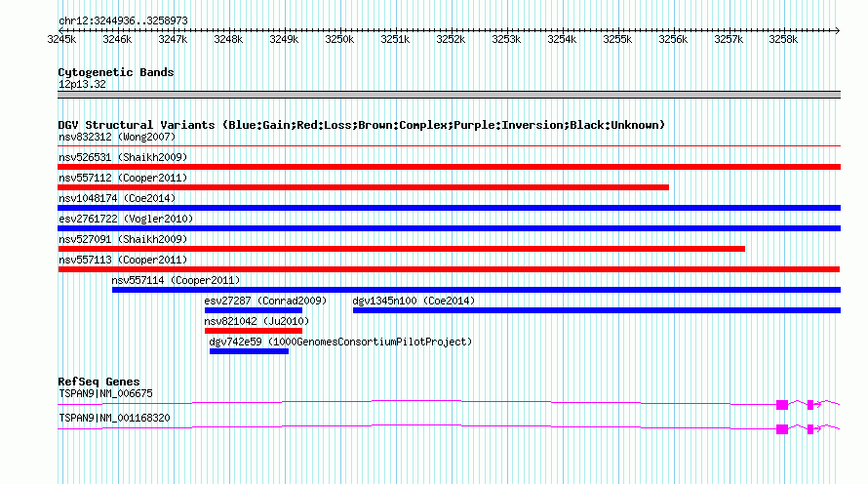Select the gray 12p13.32 cytogenetic band bar
This screenshot has width=868, height=484.
click(449, 95)
